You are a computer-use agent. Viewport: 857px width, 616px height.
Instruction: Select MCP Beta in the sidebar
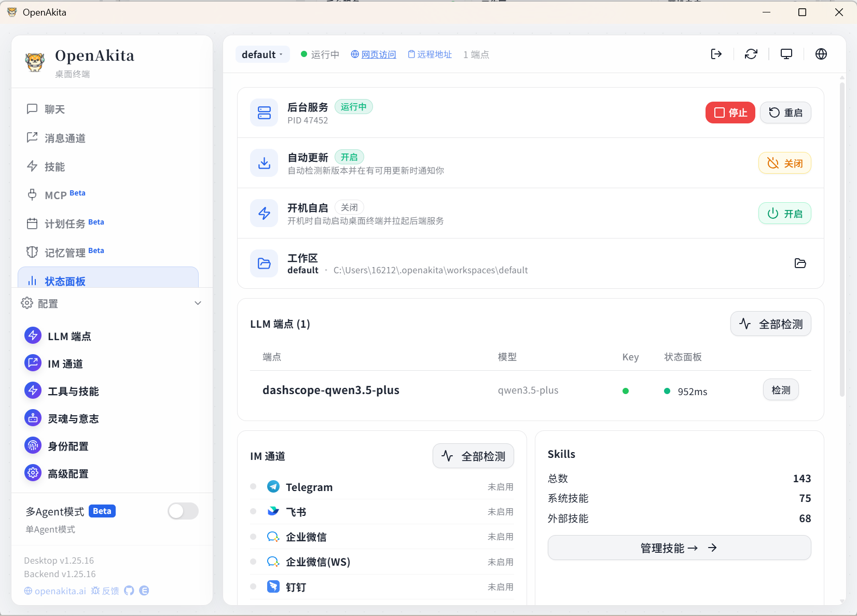point(108,195)
